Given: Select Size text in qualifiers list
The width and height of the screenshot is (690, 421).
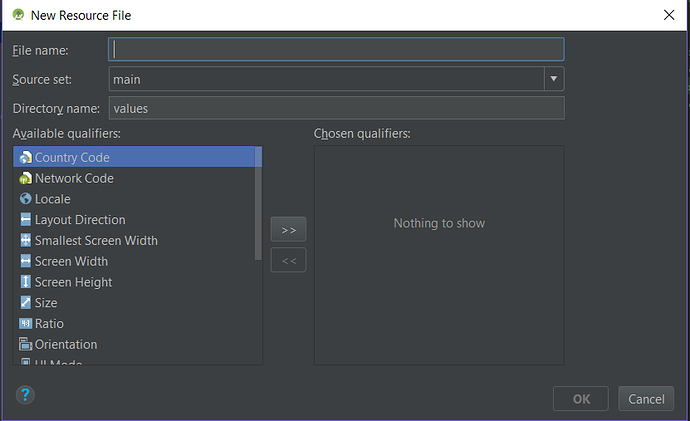Looking at the screenshot, I should (46, 303).
